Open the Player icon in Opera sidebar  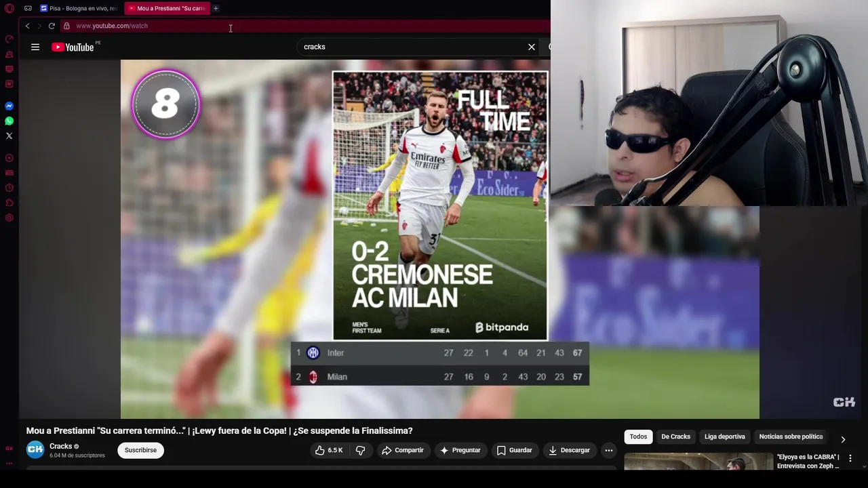coord(9,158)
